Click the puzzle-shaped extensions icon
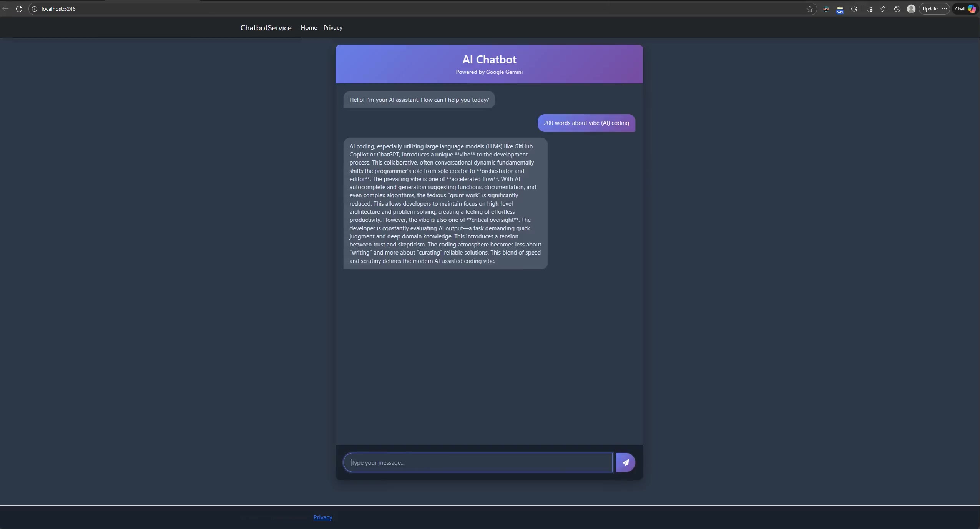 point(854,8)
